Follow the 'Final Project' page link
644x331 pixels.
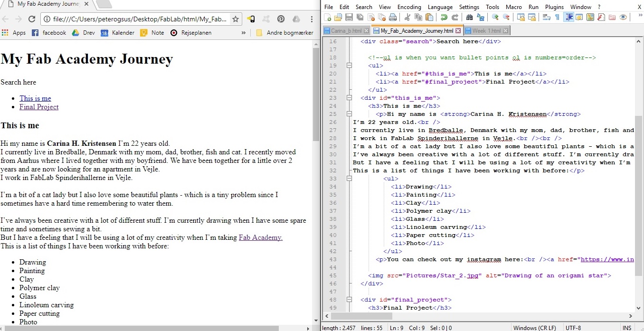39,107
